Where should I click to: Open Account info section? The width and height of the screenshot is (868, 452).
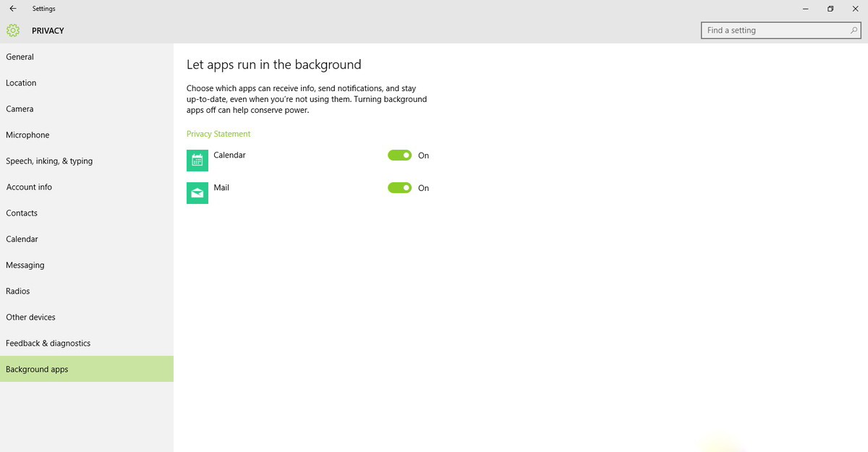tap(29, 187)
